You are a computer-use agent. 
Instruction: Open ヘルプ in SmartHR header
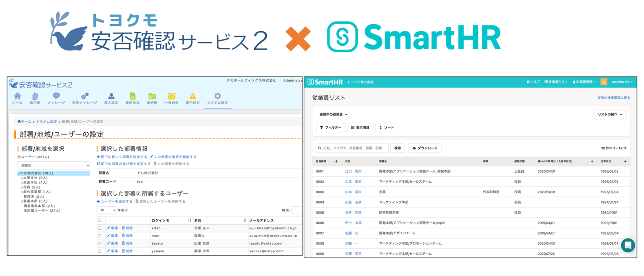(x=533, y=82)
